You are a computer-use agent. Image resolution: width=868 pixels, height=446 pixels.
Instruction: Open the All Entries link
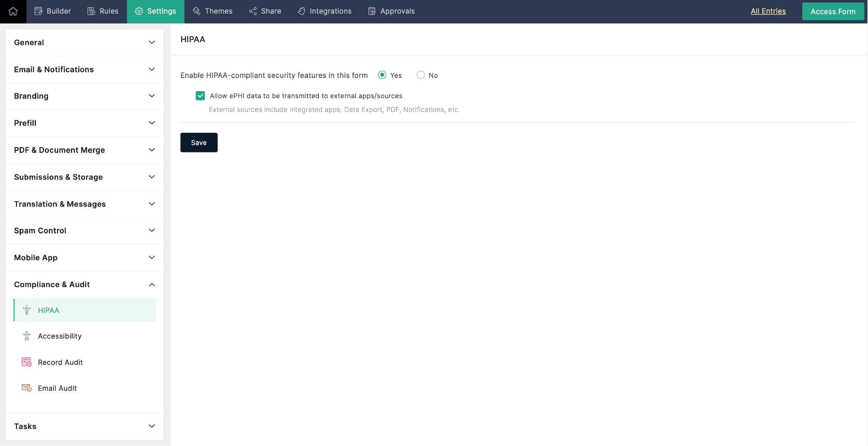(768, 11)
